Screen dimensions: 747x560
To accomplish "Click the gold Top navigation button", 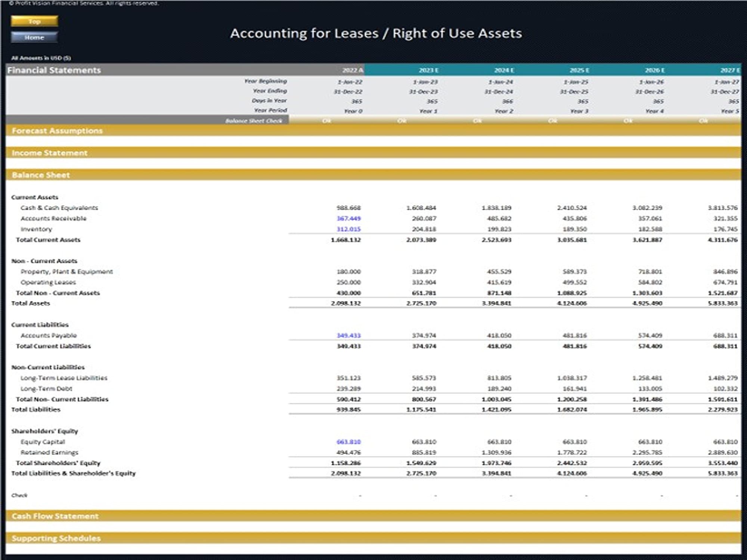I will point(34,21).
